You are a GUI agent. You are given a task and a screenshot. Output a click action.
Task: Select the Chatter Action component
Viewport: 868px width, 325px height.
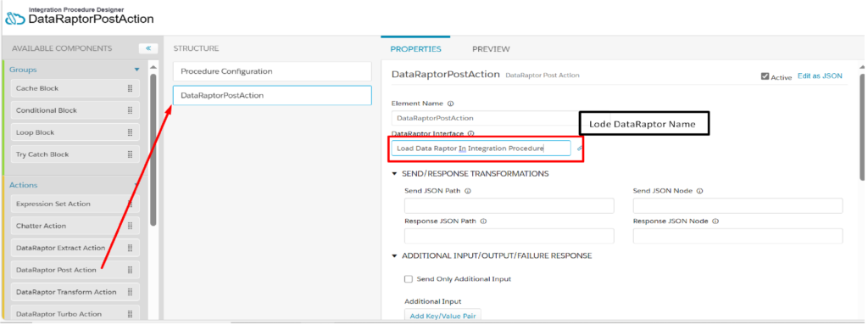point(75,226)
